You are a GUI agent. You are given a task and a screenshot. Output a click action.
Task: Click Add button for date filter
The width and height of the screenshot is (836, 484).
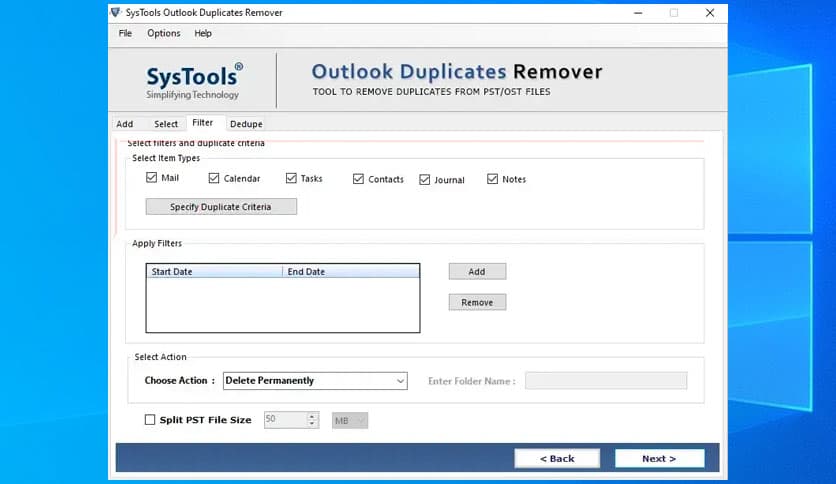(477, 271)
